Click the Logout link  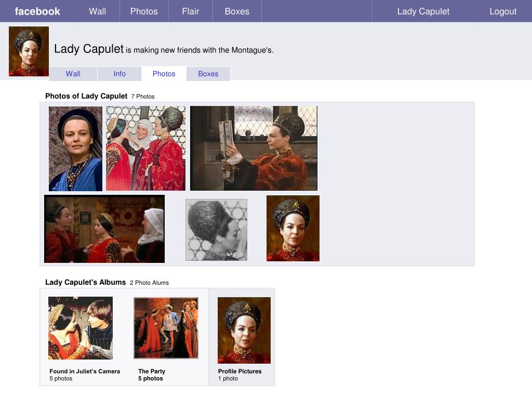click(x=503, y=11)
